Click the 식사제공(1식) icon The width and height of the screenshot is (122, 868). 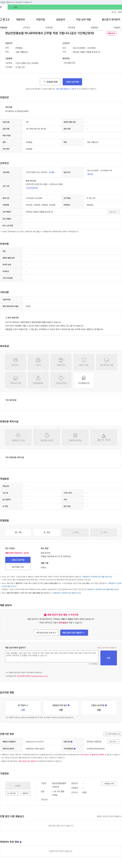click(x=84, y=380)
